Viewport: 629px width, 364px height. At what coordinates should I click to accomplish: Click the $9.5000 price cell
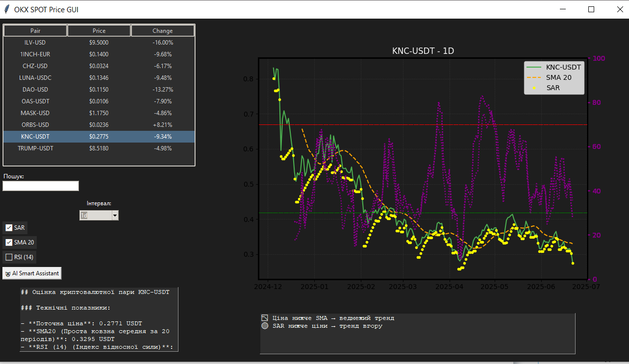[x=99, y=43]
